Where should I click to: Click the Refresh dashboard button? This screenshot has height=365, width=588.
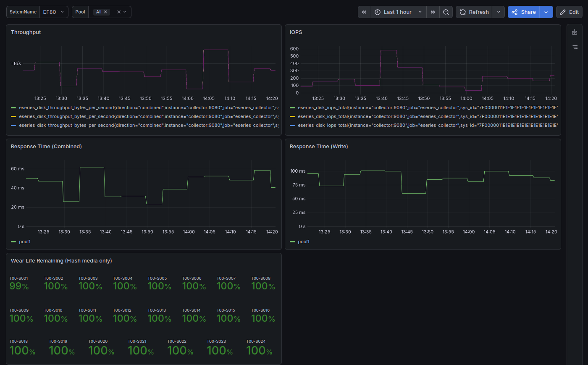(x=474, y=12)
